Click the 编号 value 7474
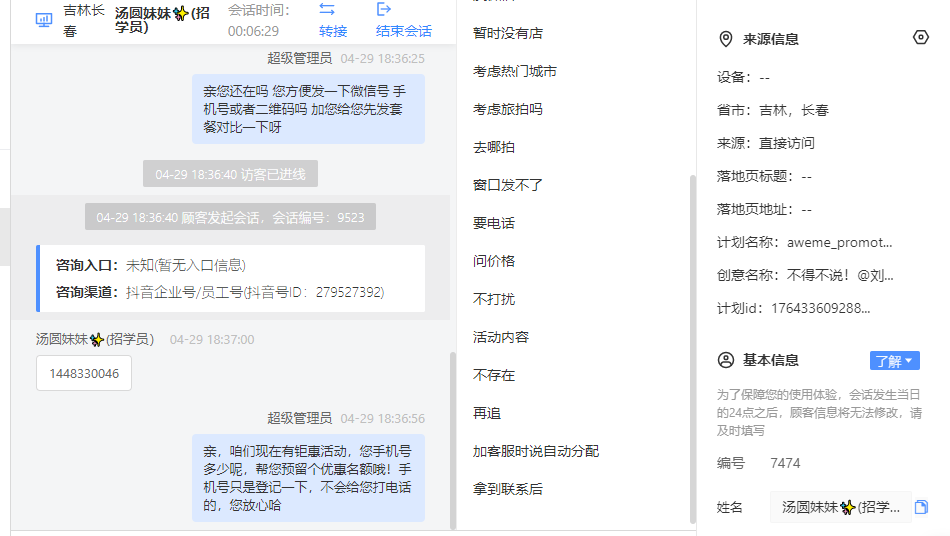The image size is (950, 536). 785,463
